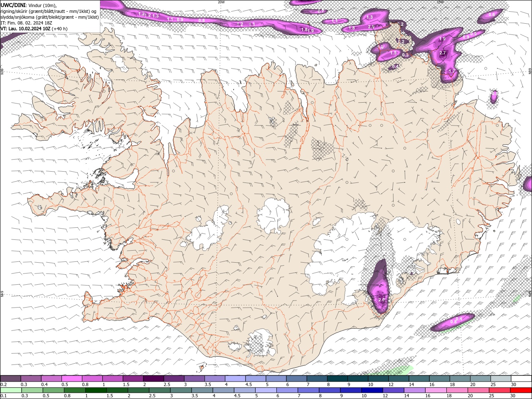Click the '2.7' precipitation value on the map

click(443, 53)
